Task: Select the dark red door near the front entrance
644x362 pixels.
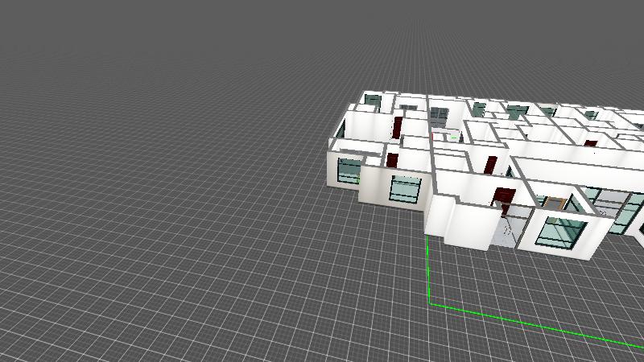Action: pyautogui.click(x=505, y=198)
